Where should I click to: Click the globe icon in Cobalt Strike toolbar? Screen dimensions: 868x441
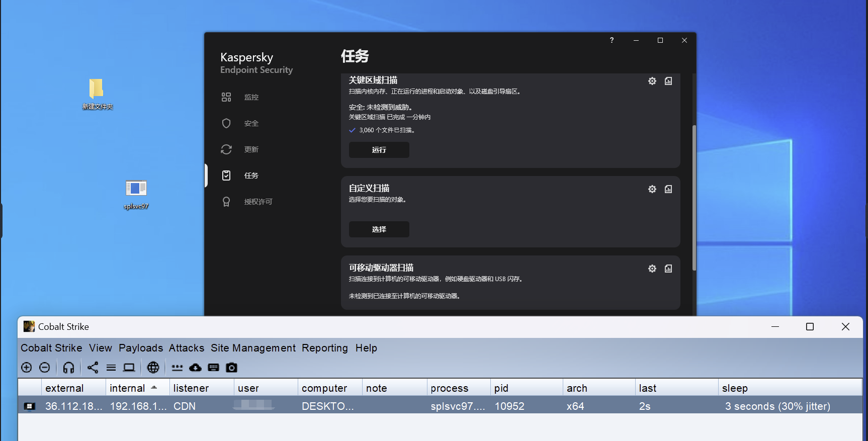pyautogui.click(x=153, y=368)
